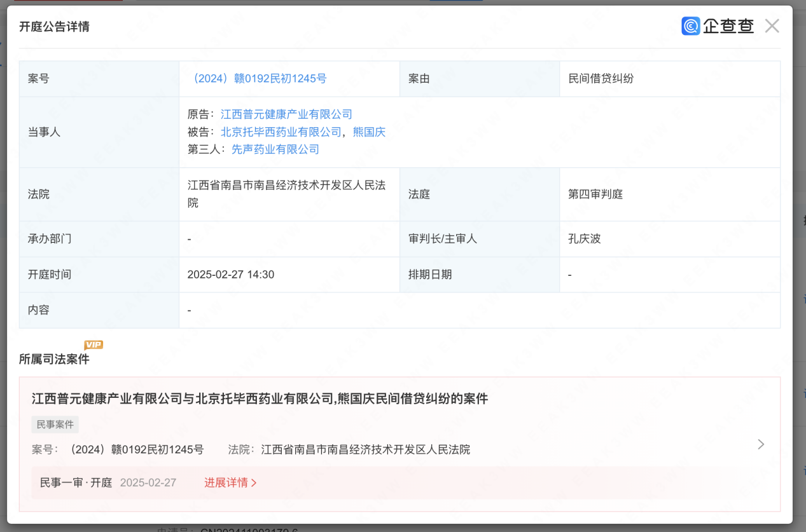Open defendant link 北京托毕西药业有限公司
This screenshot has height=532, width=806.
[279, 132]
